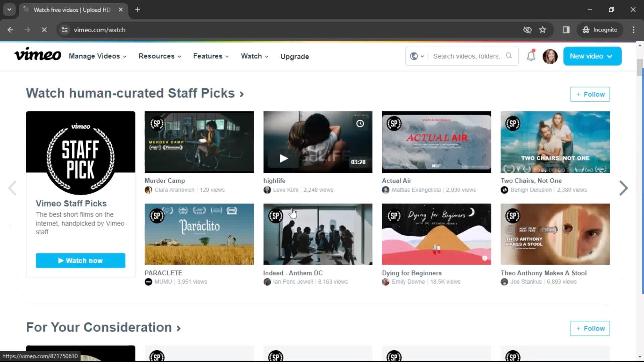Screen dimensions: 644x362
Task: Click the SP badge on PARACLETE thumbnail
Action: pyautogui.click(x=157, y=216)
